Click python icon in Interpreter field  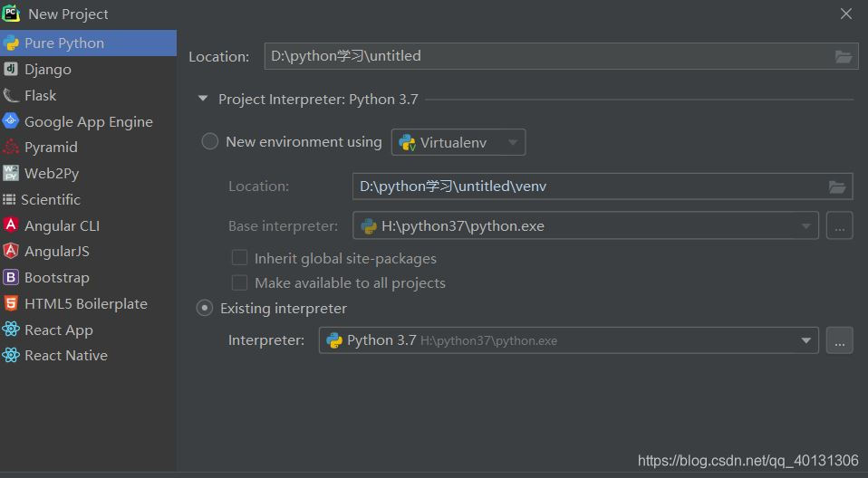[334, 340]
